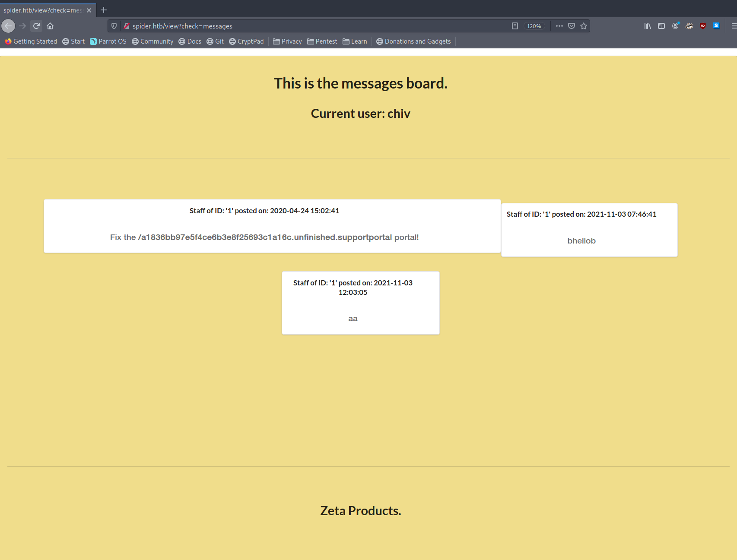Show sidebars using the sidebar icon
Viewport: 737px width, 560px height.
661,26
